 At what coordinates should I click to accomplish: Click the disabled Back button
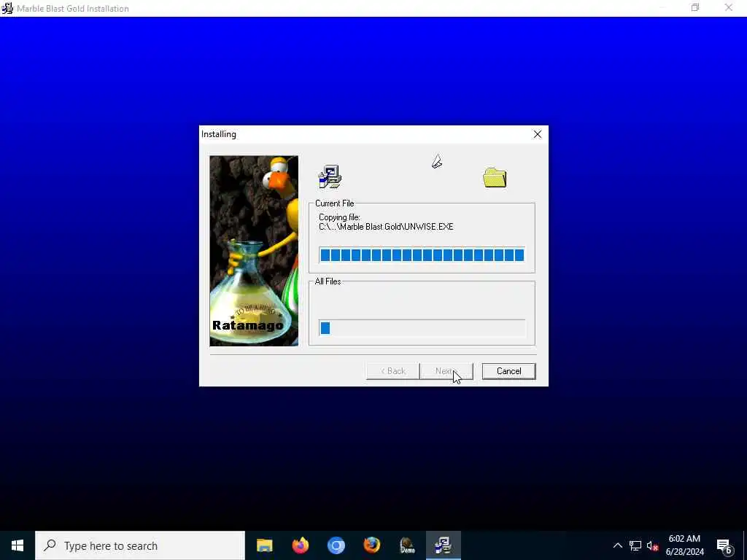pos(392,371)
